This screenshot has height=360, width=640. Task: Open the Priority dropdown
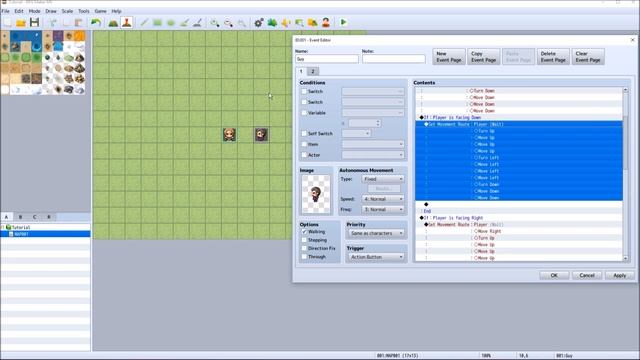(x=376, y=233)
